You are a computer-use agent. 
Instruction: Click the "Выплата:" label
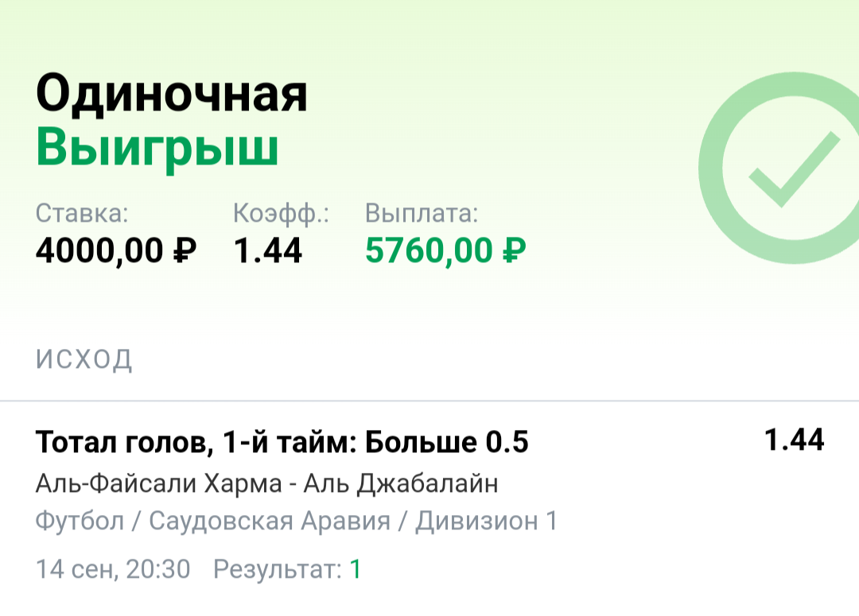[x=422, y=213]
